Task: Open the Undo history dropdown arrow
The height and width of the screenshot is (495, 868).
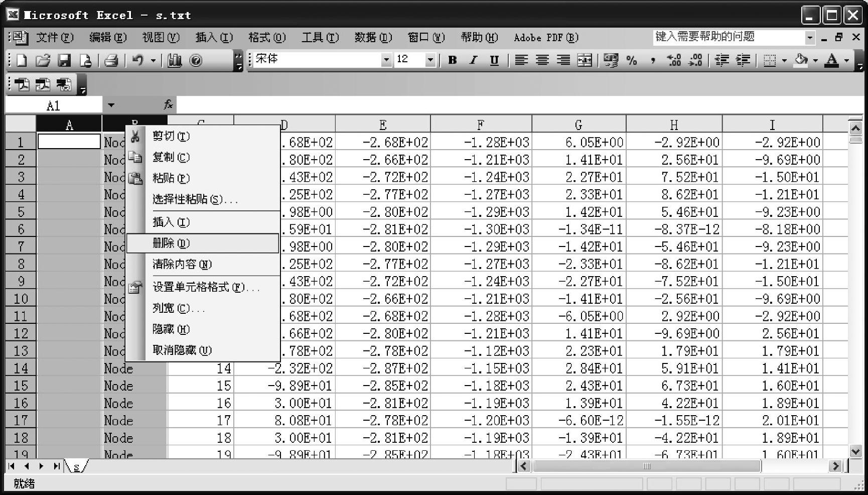Action: tap(153, 60)
